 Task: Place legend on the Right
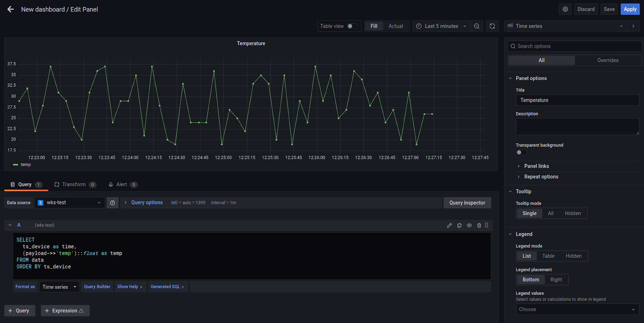(556, 280)
